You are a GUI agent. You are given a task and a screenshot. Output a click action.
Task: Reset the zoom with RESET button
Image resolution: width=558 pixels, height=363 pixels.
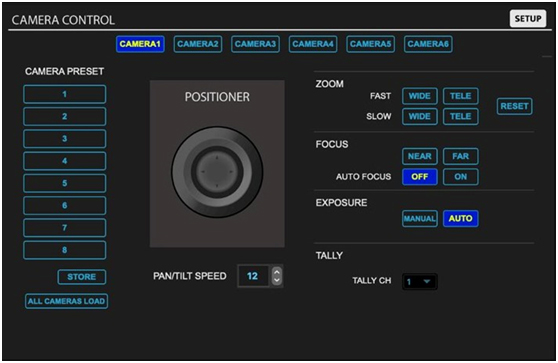tap(515, 106)
